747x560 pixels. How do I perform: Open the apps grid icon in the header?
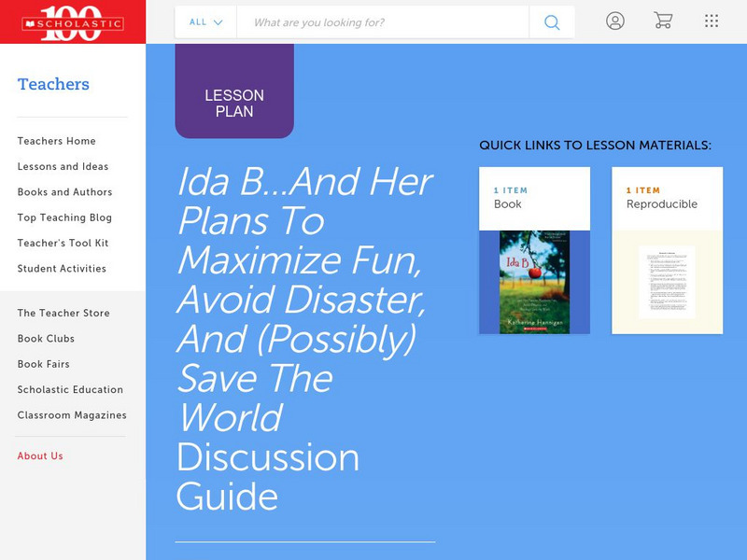click(x=712, y=21)
